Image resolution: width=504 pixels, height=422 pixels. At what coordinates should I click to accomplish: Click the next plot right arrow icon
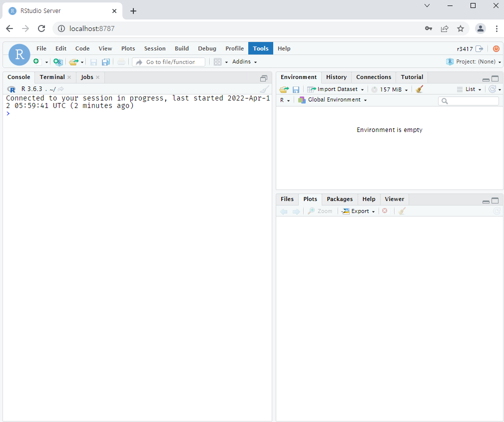coord(296,211)
